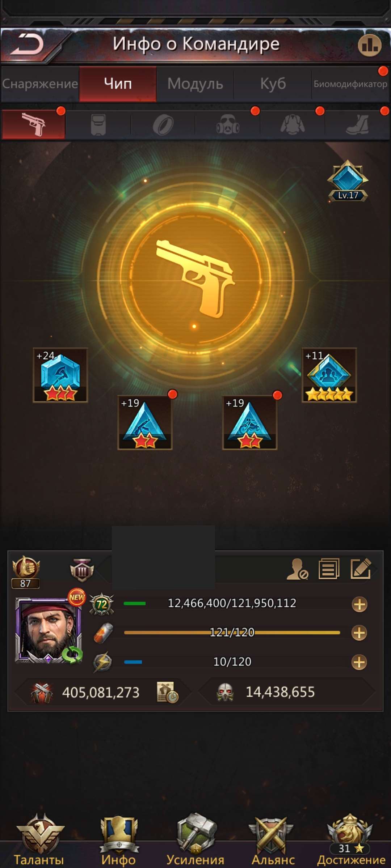
Task: Select the boot slot icon
Action: 357,125
